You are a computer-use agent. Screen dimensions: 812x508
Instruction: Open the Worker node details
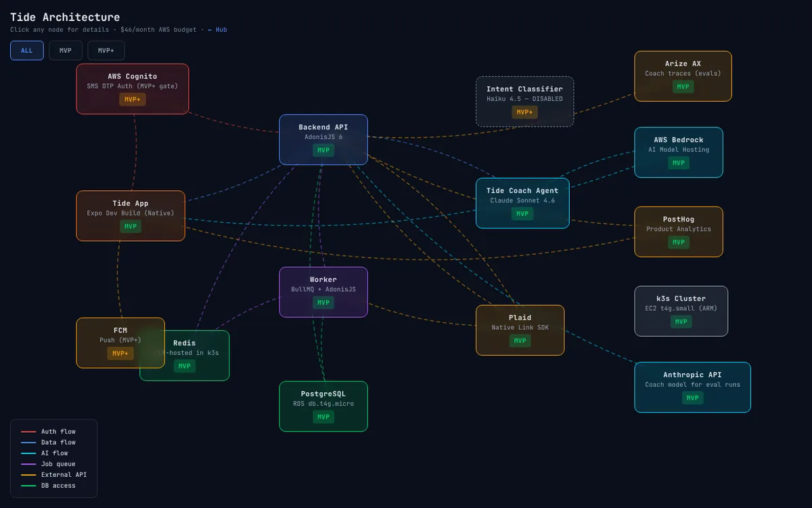coord(323,292)
